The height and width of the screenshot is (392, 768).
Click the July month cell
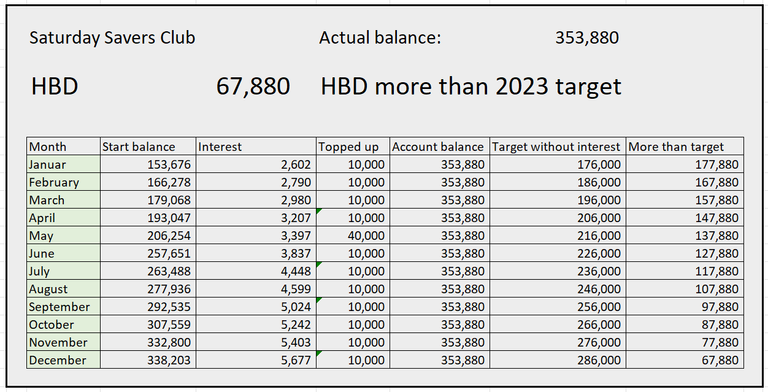pos(64,271)
